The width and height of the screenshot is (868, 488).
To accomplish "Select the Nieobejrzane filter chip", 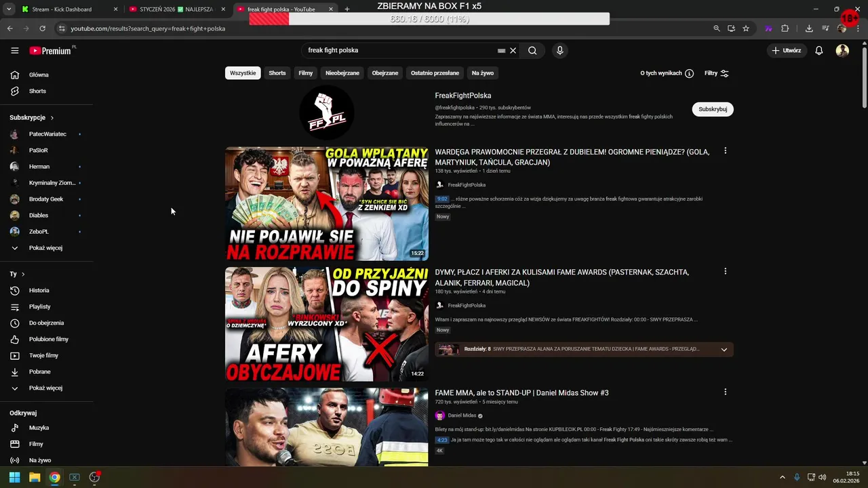I will (342, 73).
